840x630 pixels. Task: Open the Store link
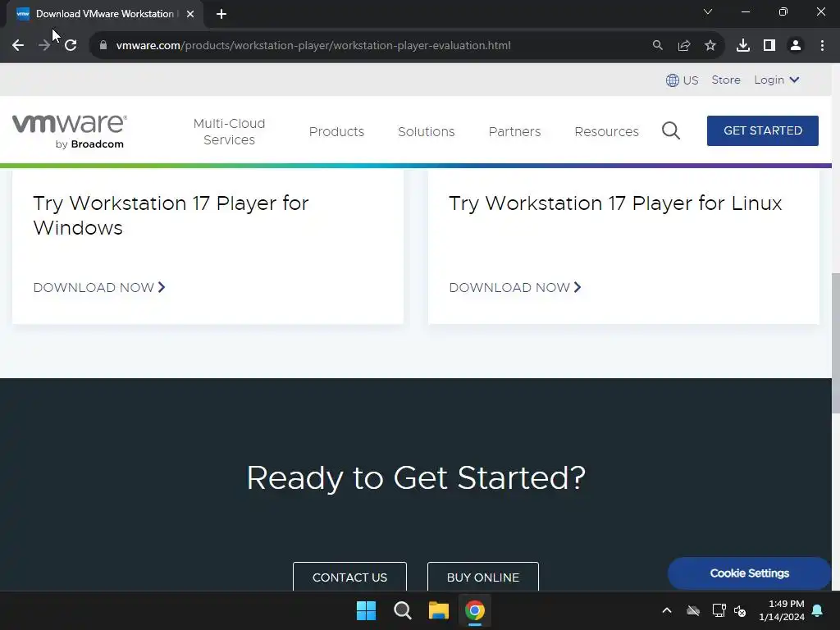[726, 80]
